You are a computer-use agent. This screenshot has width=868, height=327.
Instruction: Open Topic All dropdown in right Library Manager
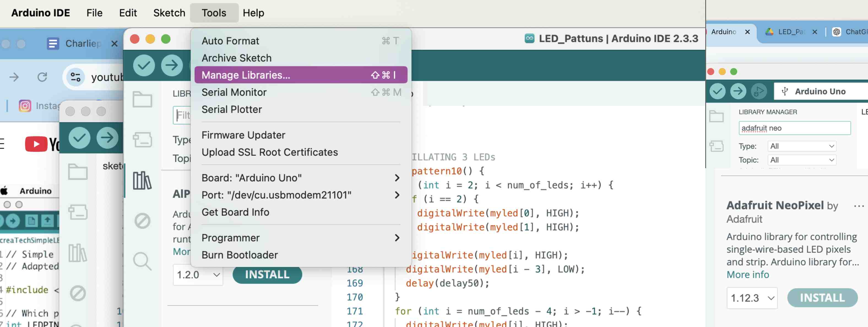[x=802, y=160]
